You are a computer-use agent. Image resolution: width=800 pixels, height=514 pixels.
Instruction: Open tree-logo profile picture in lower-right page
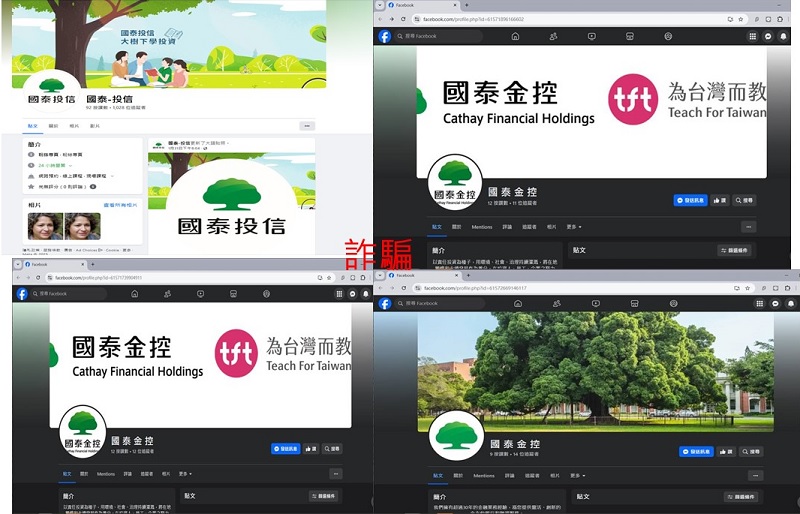456,435
